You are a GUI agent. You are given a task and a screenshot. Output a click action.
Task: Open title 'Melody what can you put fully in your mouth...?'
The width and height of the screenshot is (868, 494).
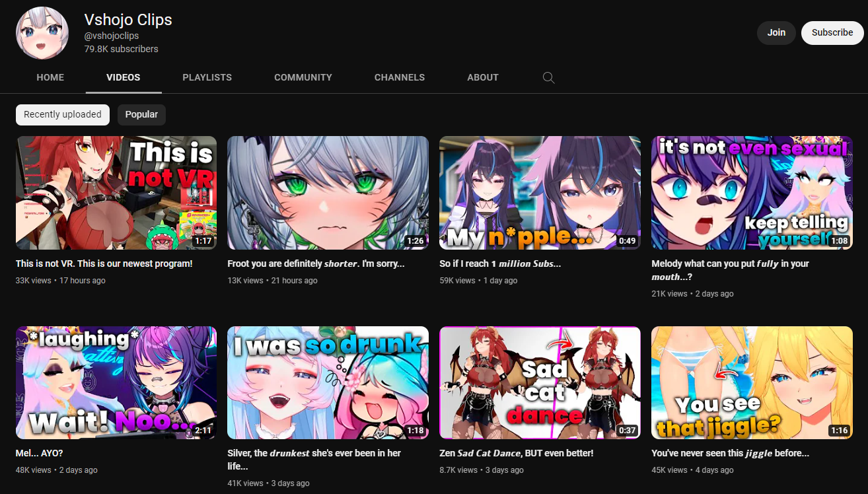730,270
